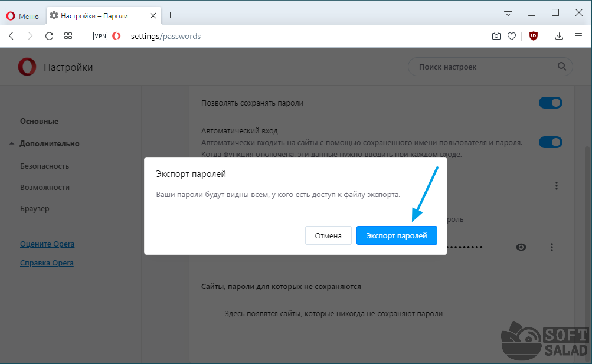Open three-dot menu next to the eye icon
592x364 pixels.
click(x=552, y=247)
